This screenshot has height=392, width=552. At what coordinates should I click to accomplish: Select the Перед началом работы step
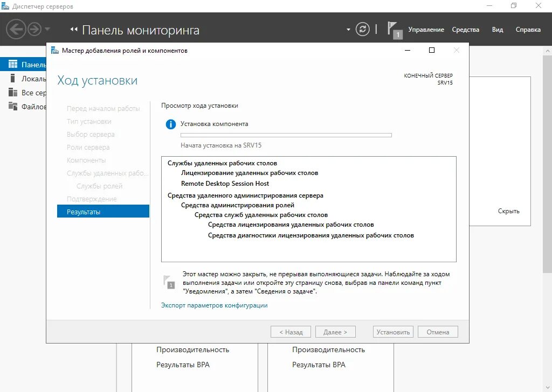click(103, 109)
